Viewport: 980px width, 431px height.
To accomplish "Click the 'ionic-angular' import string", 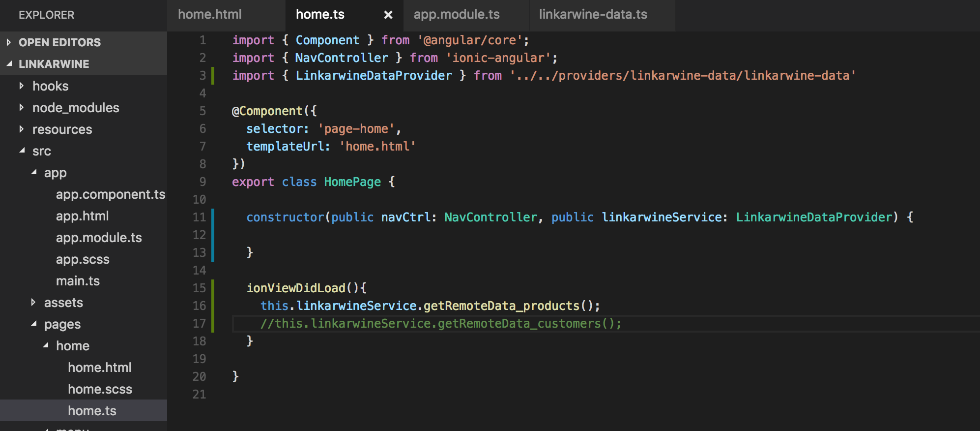I will tap(498, 58).
